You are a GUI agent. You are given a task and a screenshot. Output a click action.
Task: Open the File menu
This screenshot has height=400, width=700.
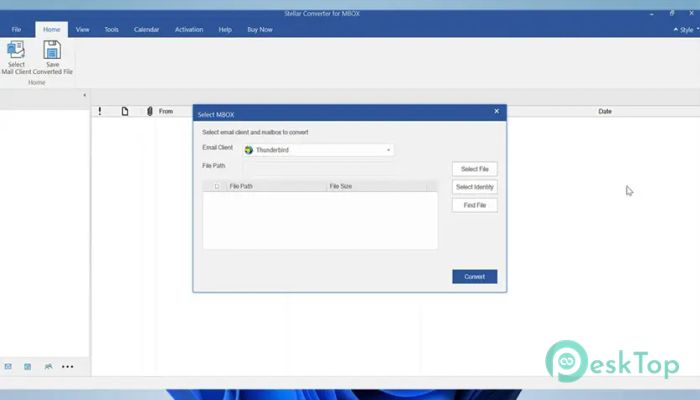pos(16,29)
